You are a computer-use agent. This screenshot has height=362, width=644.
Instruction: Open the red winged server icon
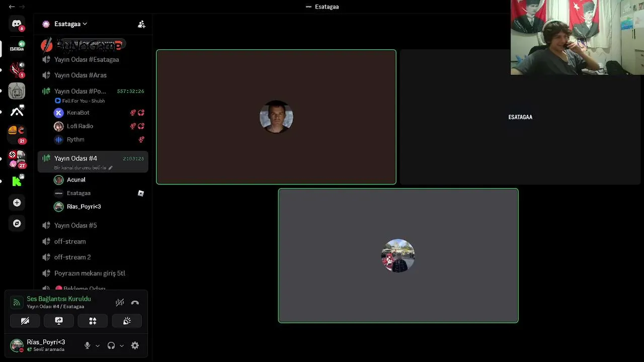tap(17, 69)
